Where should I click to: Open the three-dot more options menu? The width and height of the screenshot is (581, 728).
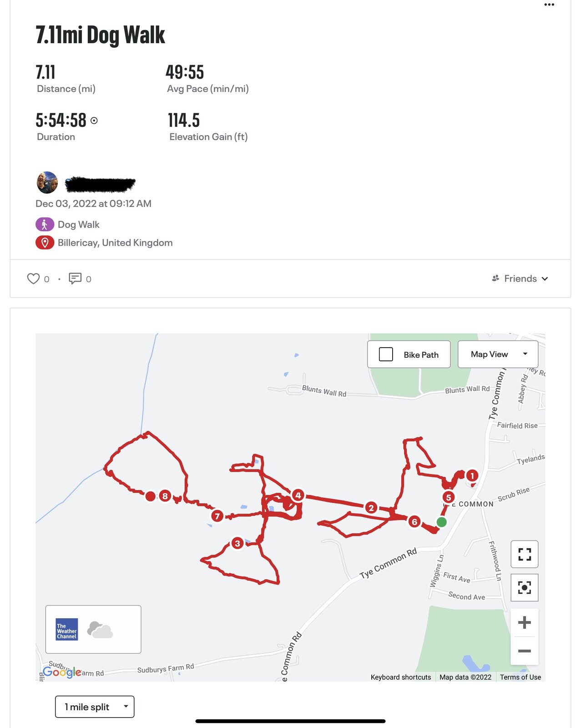pos(549,5)
